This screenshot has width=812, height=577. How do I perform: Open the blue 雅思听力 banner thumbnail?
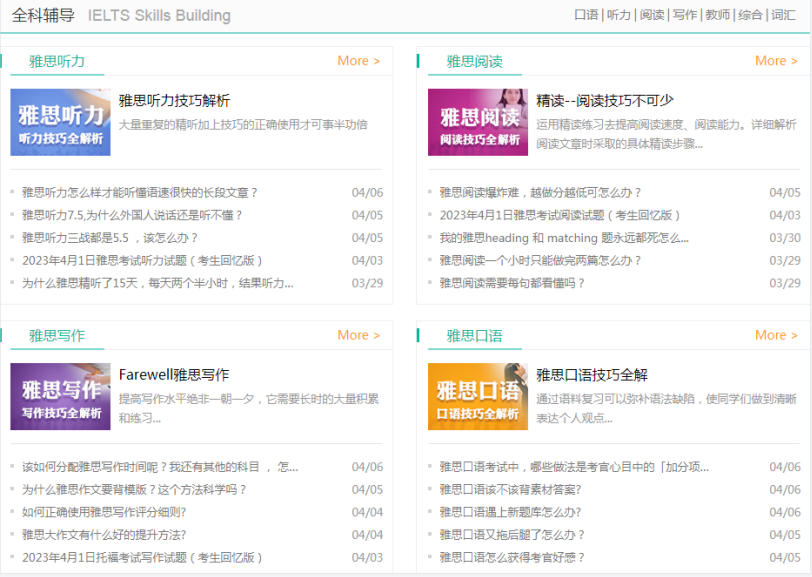(61, 122)
